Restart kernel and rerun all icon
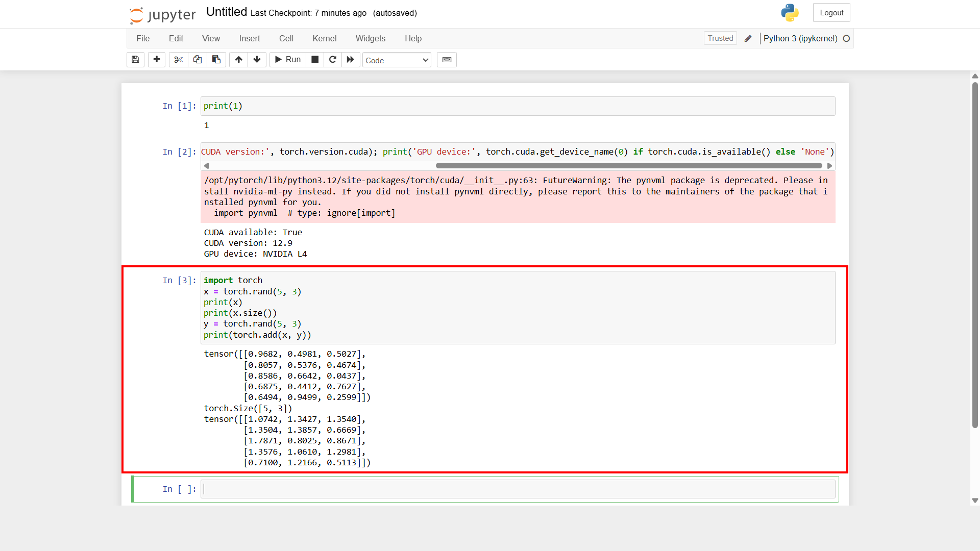This screenshot has height=551, width=980. point(351,60)
